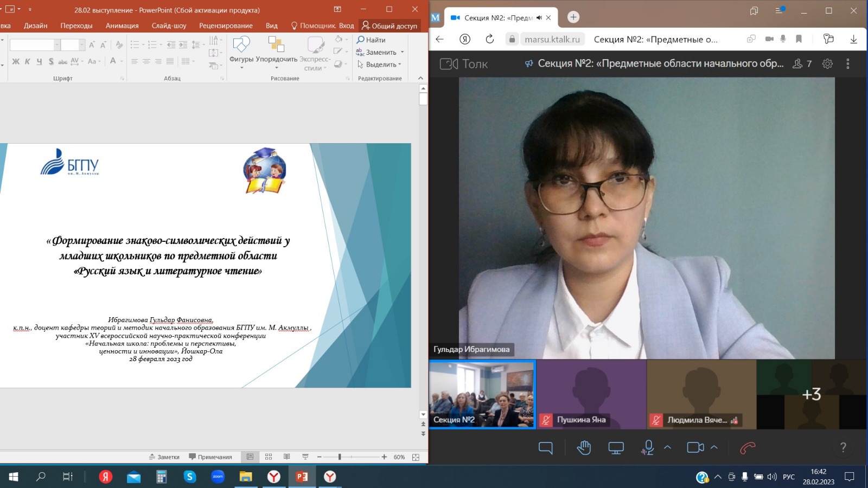
Task: Show the +3 hidden participants
Action: pos(812,394)
